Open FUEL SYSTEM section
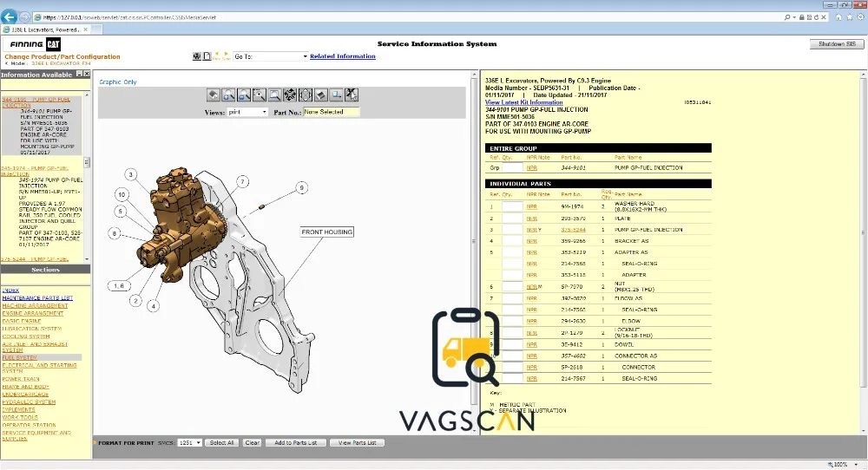Image resolution: width=868 pixels, height=470 pixels. pos(19,358)
